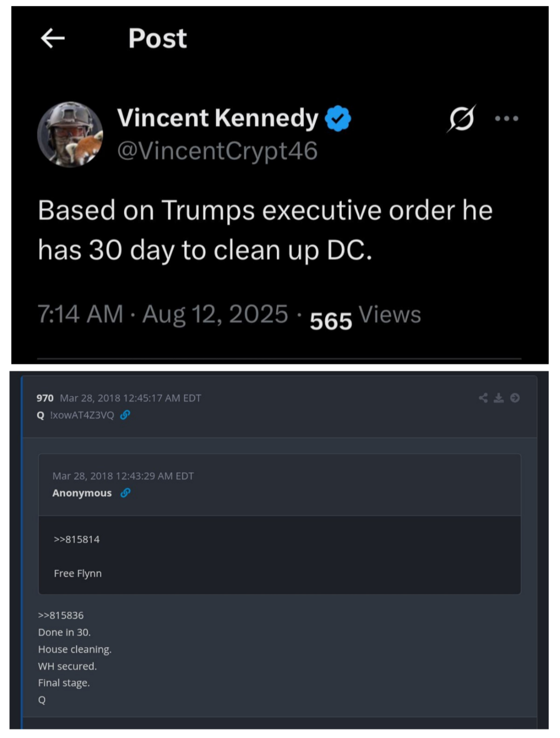Open the three-dot more options menu
Viewport: 560px width, 738px height.
click(506, 119)
